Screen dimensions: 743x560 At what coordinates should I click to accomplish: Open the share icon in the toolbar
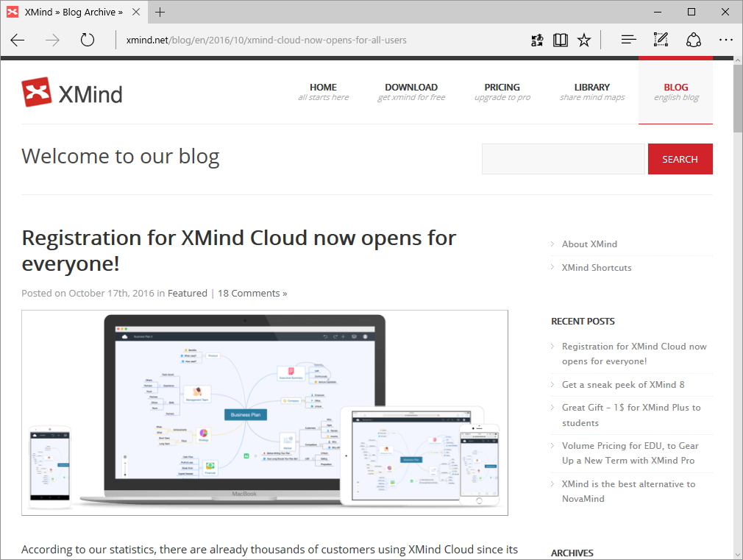693,40
